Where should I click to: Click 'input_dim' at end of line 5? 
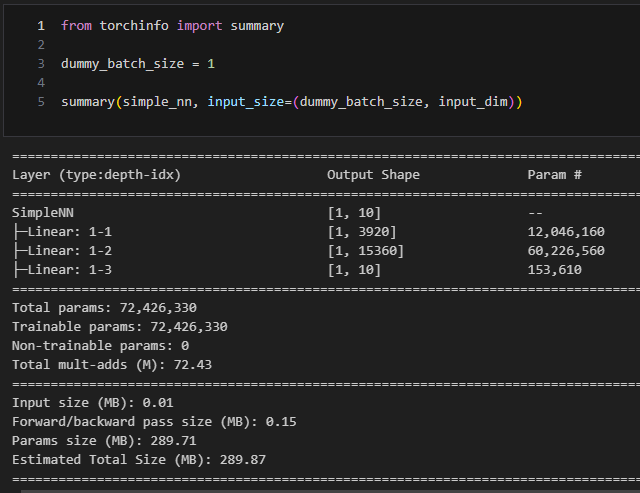click(x=473, y=102)
